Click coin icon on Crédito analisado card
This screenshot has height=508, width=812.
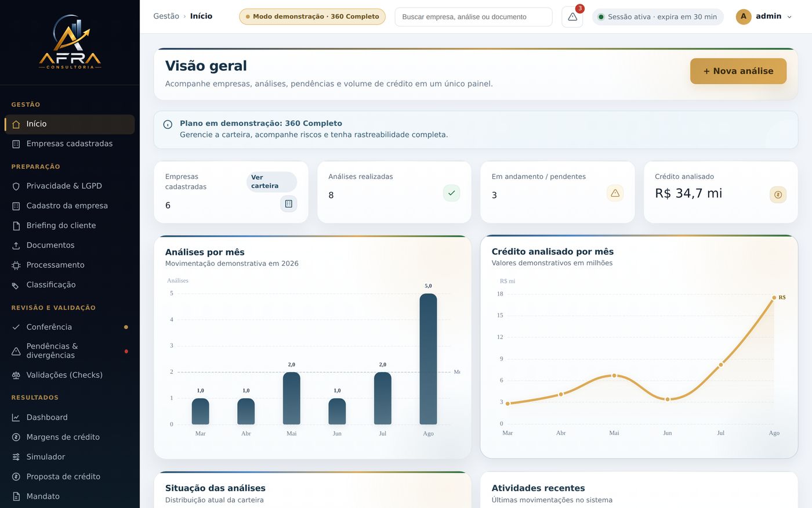[x=778, y=194]
